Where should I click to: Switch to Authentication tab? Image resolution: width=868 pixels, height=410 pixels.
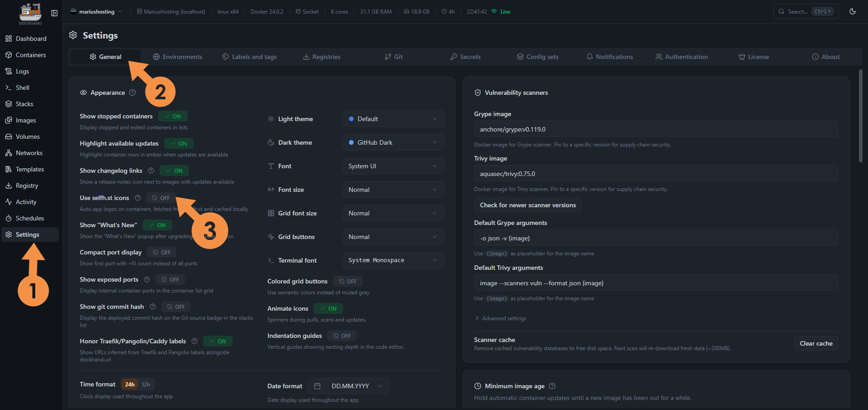click(682, 57)
